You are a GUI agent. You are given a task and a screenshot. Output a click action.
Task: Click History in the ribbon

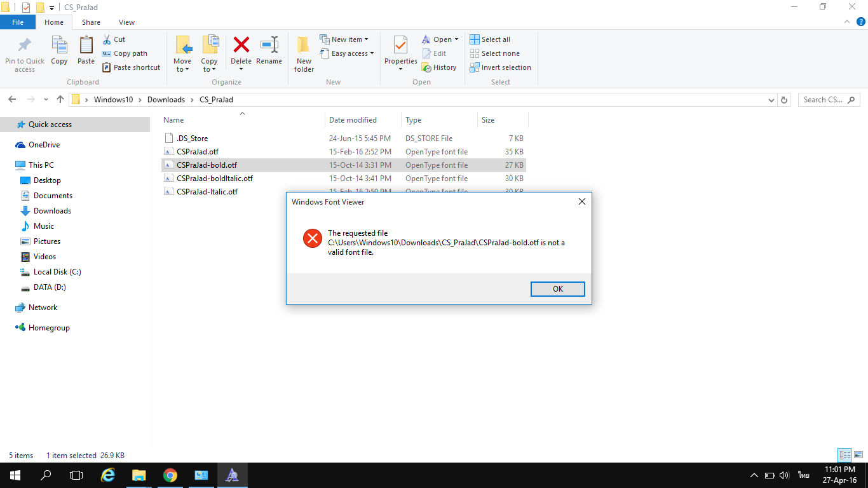click(439, 67)
